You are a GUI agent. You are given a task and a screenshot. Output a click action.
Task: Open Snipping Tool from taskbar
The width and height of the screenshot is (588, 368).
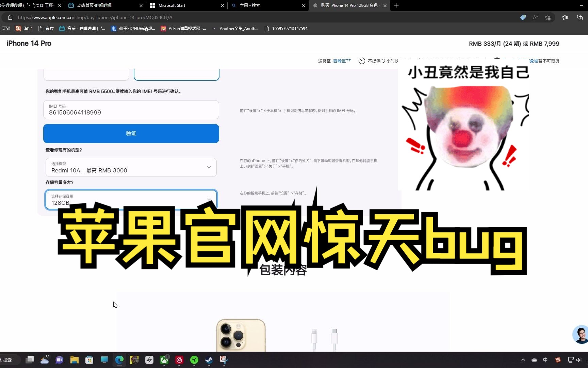[224, 360]
